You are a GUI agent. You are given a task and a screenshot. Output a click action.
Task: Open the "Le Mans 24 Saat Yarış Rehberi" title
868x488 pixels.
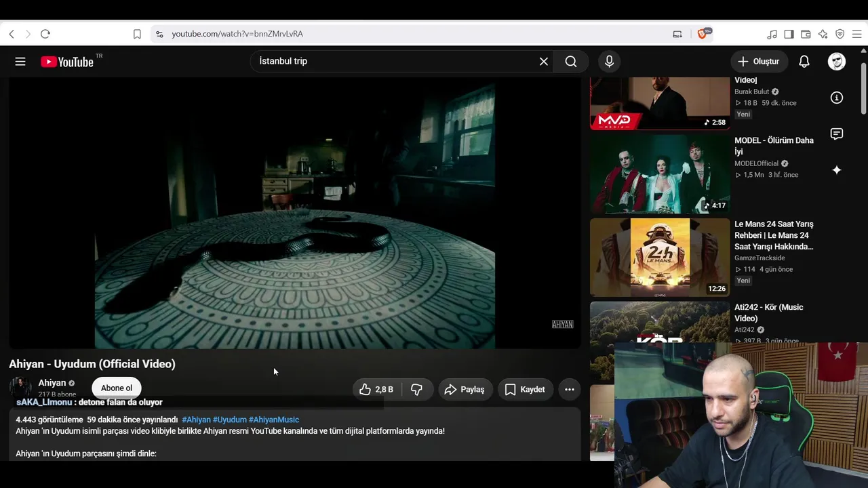tap(774, 235)
